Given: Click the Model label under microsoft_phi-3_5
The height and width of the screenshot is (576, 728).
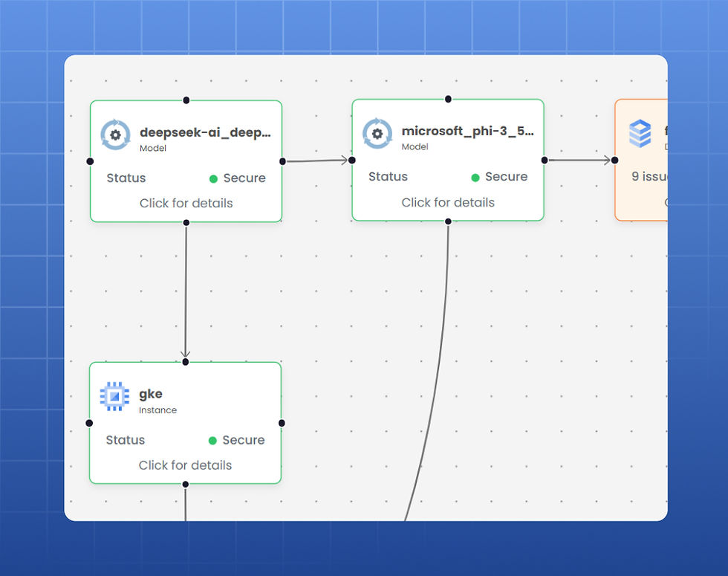Looking at the screenshot, I should pyautogui.click(x=415, y=147).
